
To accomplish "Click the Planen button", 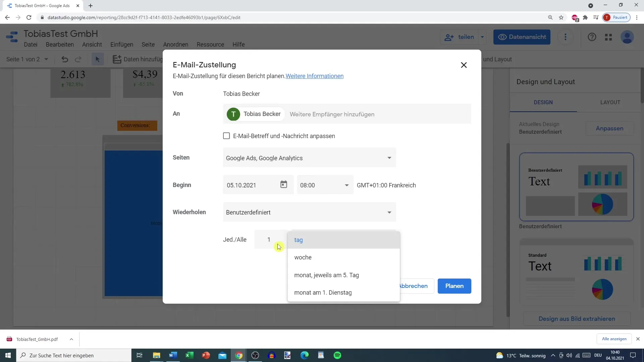I will (x=454, y=286).
